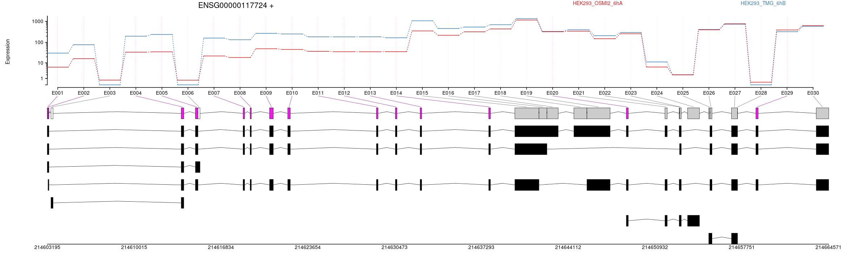
Task: Click exon label E002
Action: tap(84, 93)
